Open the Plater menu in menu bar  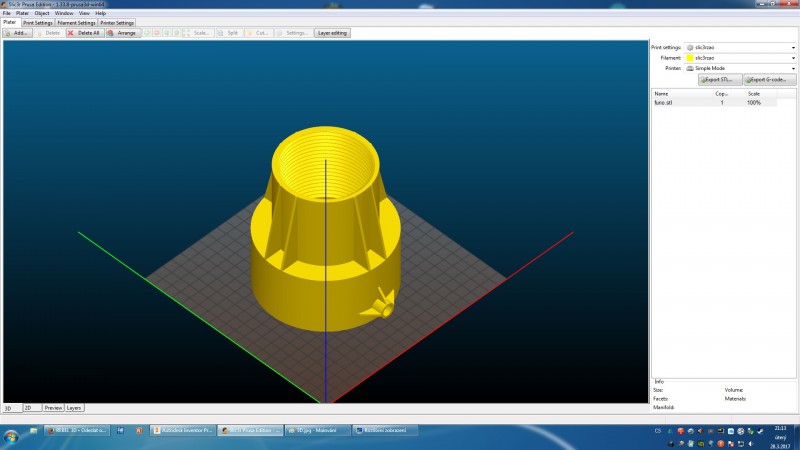[22, 13]
